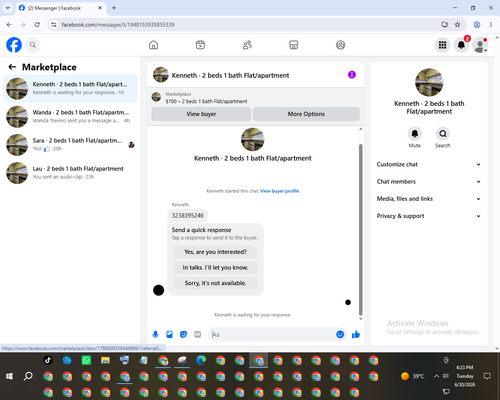
Task: Open TikTok from taskbar
Action: click(48, 360)
